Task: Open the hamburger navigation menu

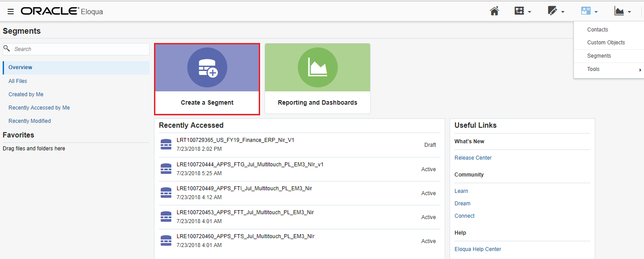Action: point(11,12)
